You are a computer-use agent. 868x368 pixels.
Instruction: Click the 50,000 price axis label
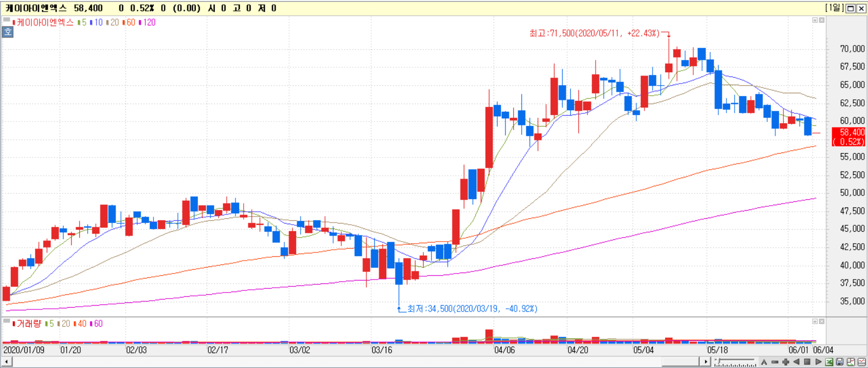[852, 193]
